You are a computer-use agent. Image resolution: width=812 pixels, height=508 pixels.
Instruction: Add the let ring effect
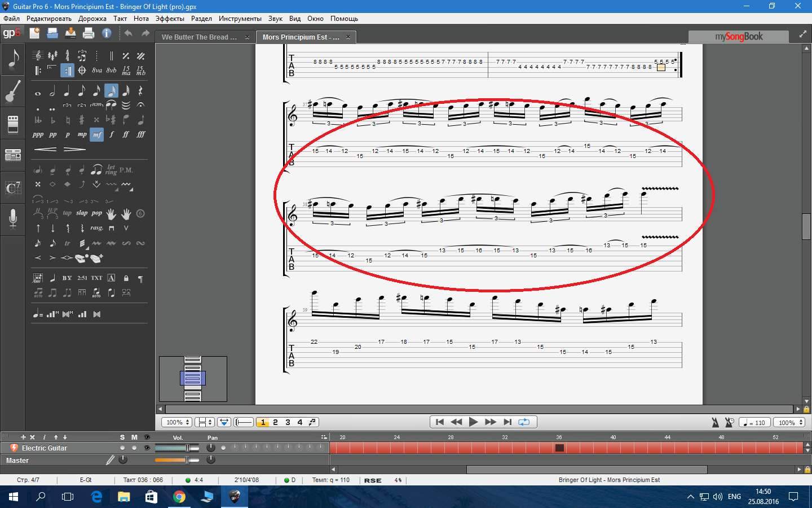(x=111, y=169)
